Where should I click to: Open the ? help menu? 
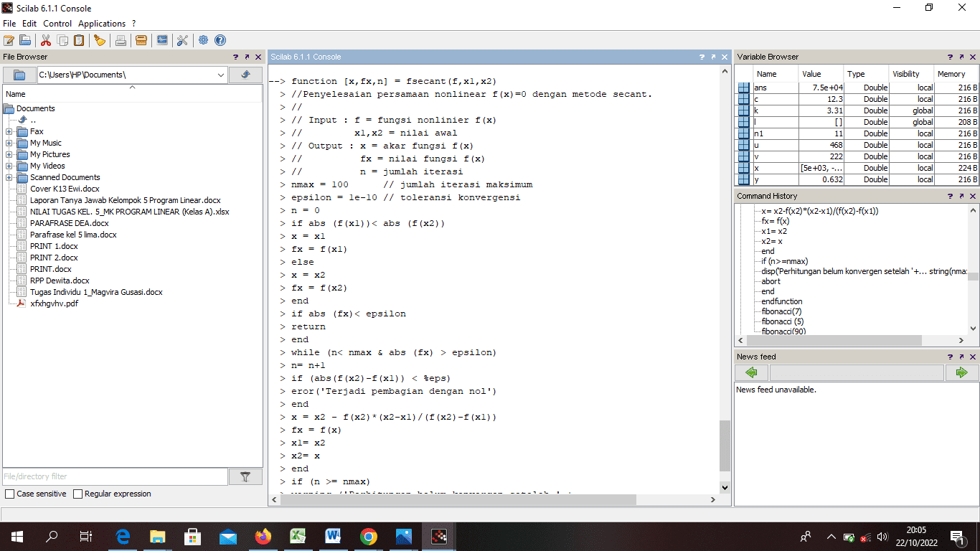(133, 24)
